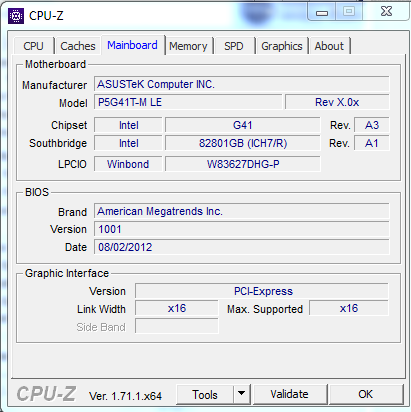Click the Model value P5G41T-M LE
Screen dimensions: 411x412
coord(188,102)
